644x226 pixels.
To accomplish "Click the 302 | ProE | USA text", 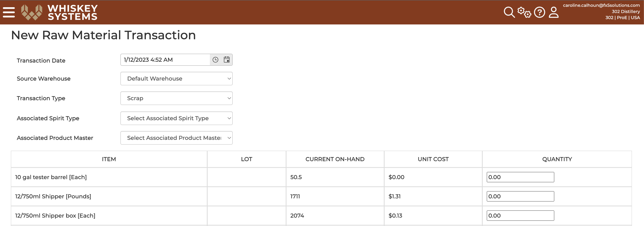I will 623,17.
